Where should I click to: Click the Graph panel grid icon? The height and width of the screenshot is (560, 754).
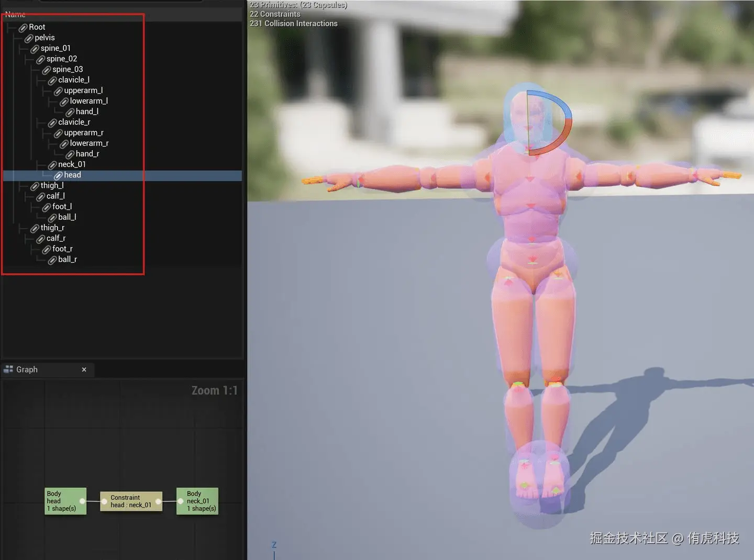click(8, 369)
